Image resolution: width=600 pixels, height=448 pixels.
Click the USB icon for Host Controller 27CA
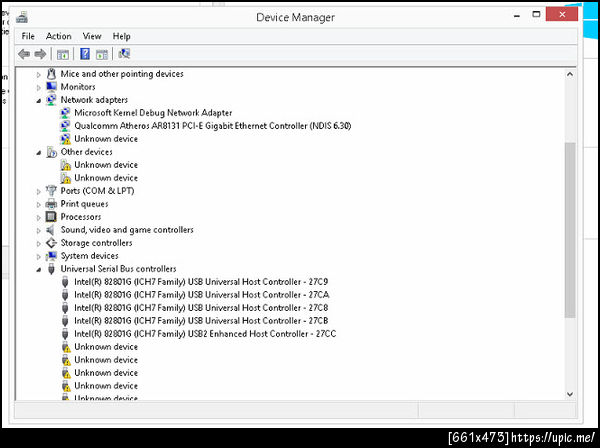(65, 295)
